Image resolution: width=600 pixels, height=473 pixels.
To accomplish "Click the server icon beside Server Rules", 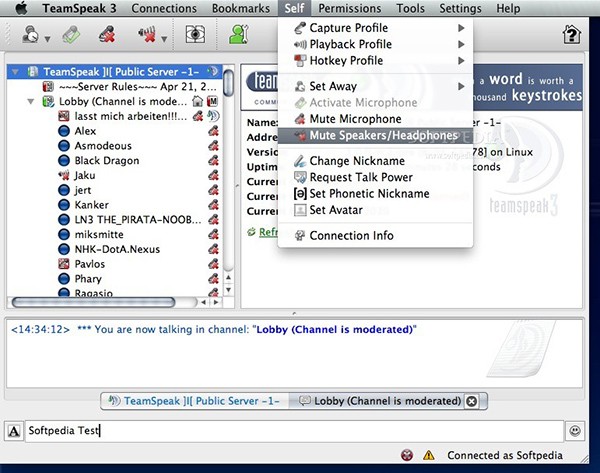I will [48, 87].
